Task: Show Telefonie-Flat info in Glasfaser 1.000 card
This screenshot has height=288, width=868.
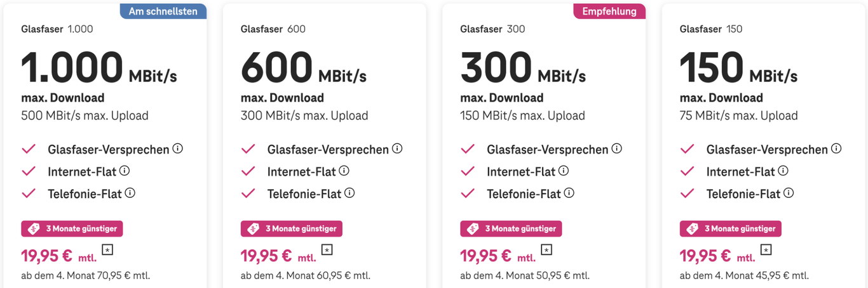Action: (x=130, y=193)
